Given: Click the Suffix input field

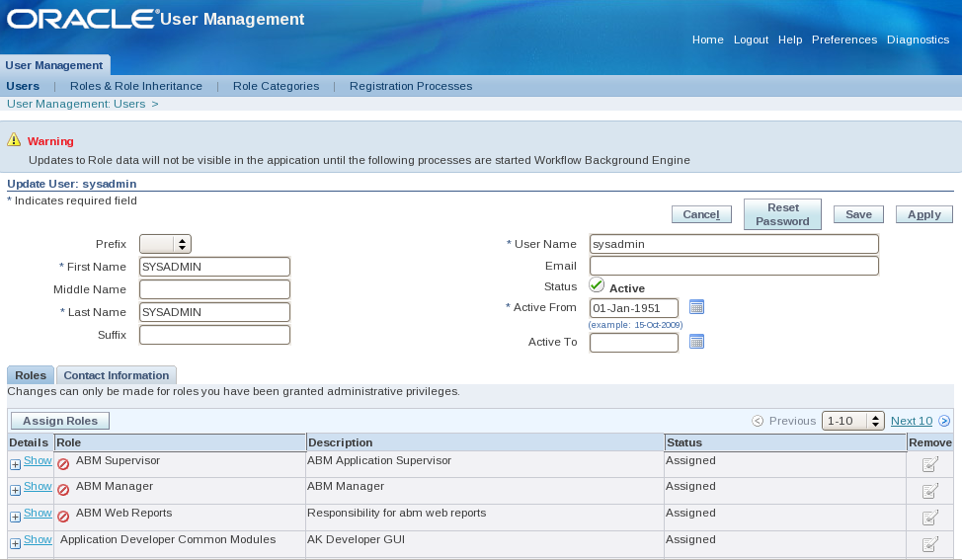Looking at the screenshot, I should pos(214,334).
